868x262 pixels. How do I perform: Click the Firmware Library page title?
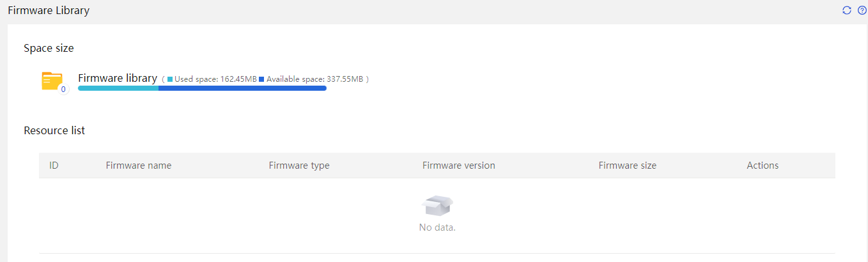(49, 10)
